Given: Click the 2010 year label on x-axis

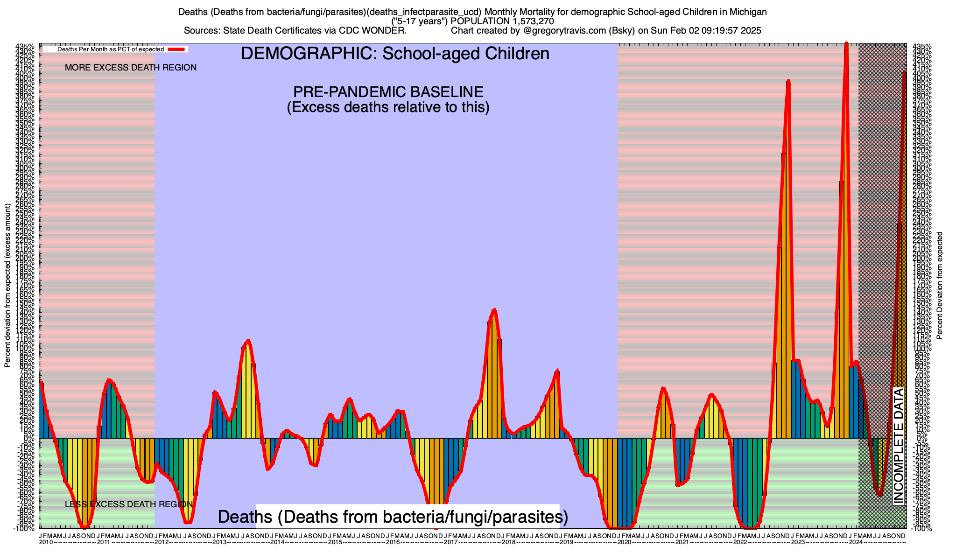Looking at the screenshot, I should click(x=46, y=542).
